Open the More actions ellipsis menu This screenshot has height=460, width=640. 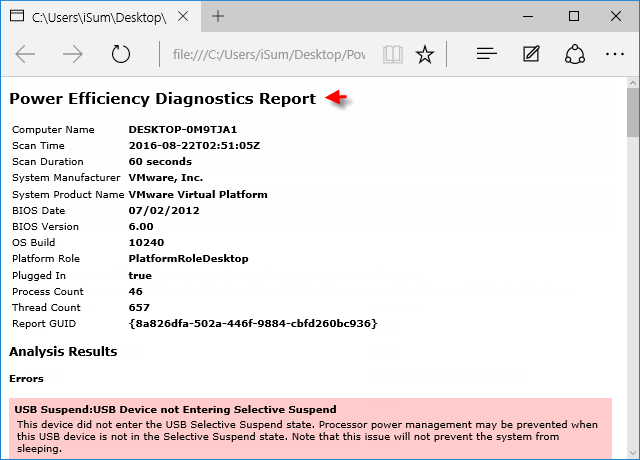pos(615,54)
